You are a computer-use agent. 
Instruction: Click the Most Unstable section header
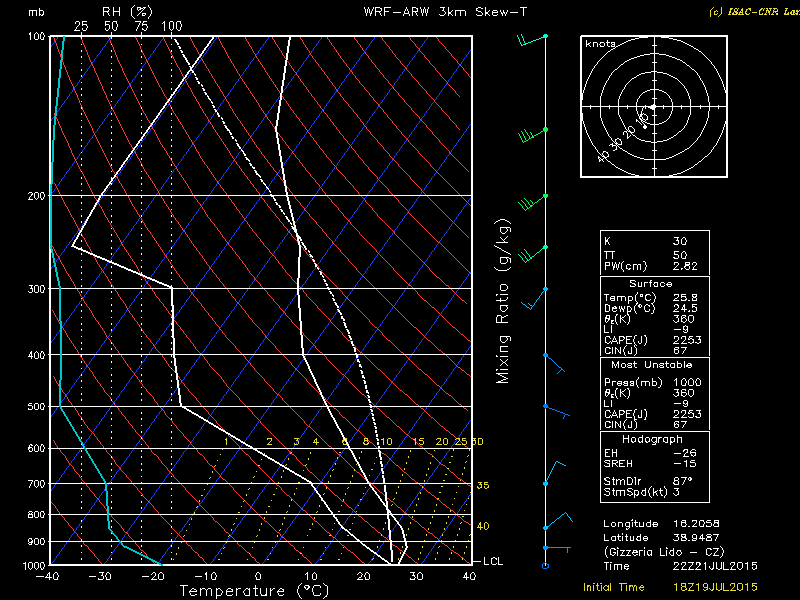click(x=652, y=365)
